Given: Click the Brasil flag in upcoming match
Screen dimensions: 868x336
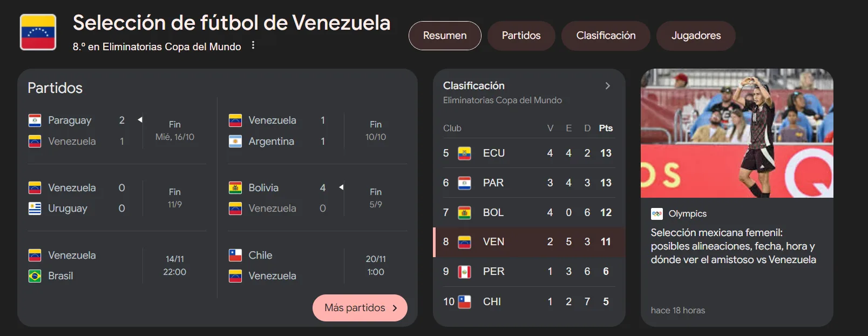Looking at the screenshot, I should pyautogui.click(x=35, y=276).
